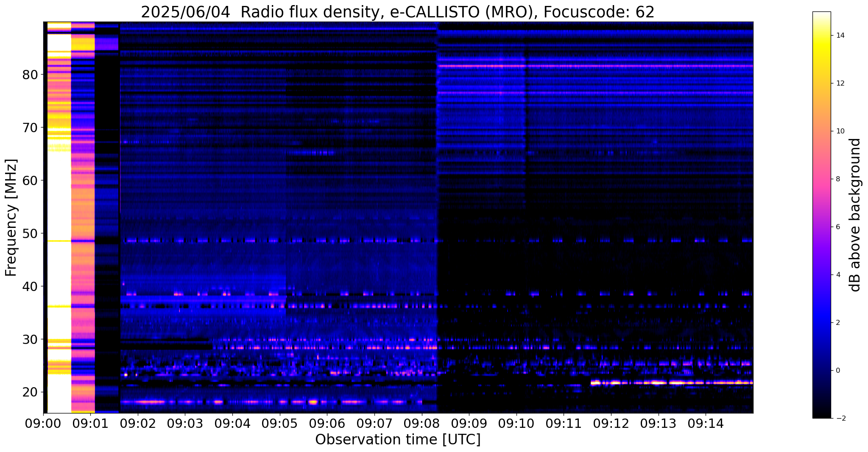Click the colorbar tick value 4

[x=837, y=275]
